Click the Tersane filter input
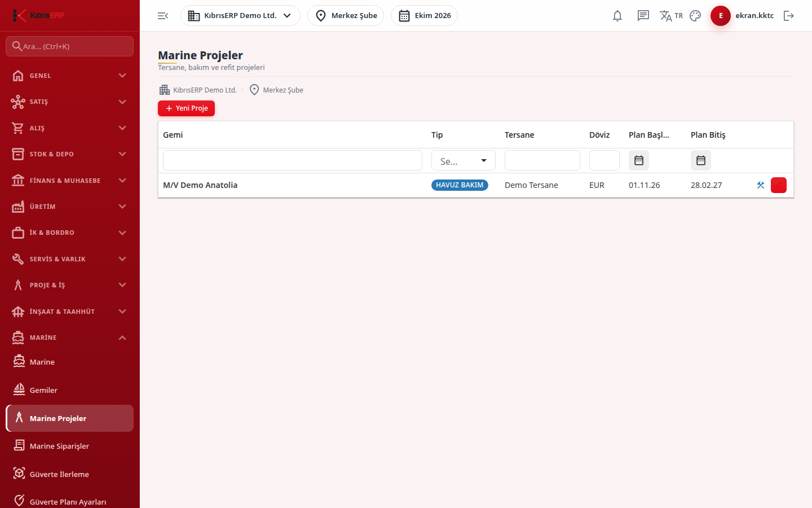The width and height of the screenshot is (812, 508). (x=542, y=160)
